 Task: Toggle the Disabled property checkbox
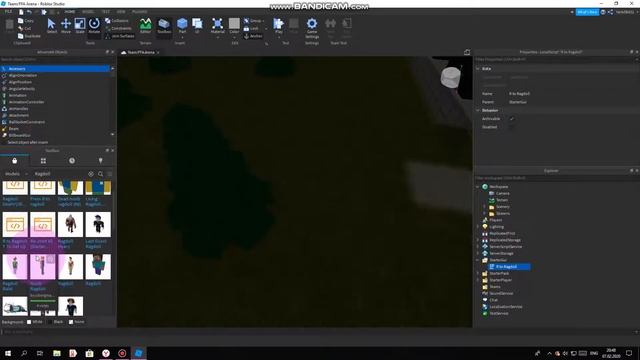click(511, 127)
